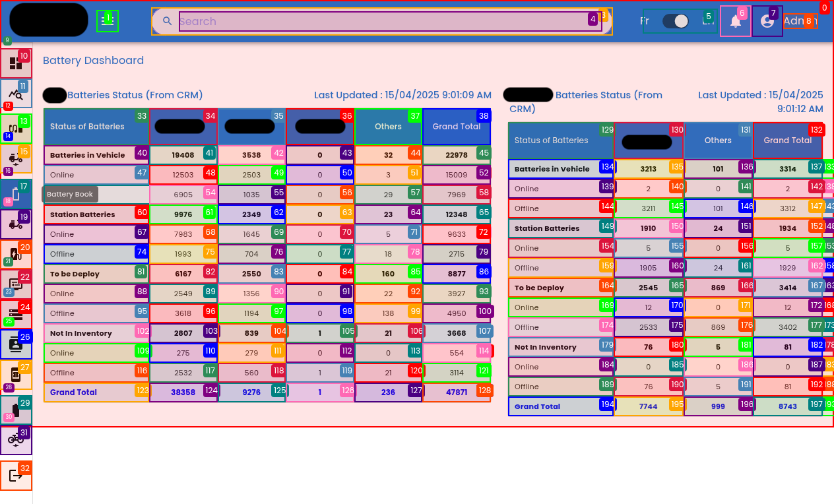Select the contact card sidebar icon
The width and height of the screenshot is (834, 504).
click(16, 344)
